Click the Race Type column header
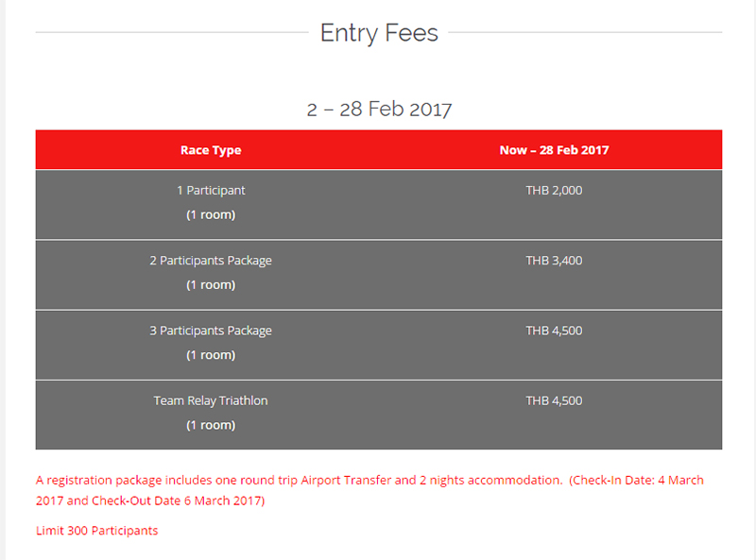The width and height of the screenshot is (756, 560). [x=211, y=150]
